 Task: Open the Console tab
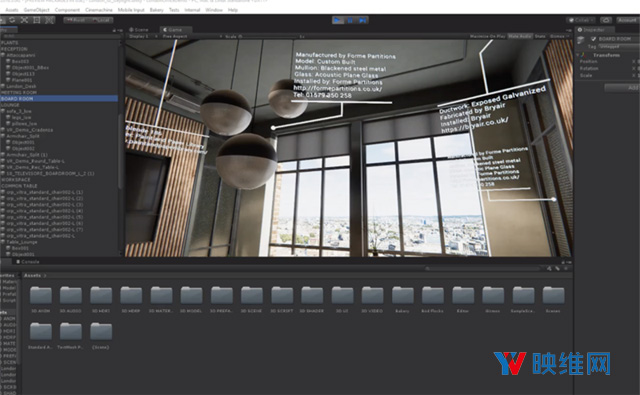(x=28, y=262)
